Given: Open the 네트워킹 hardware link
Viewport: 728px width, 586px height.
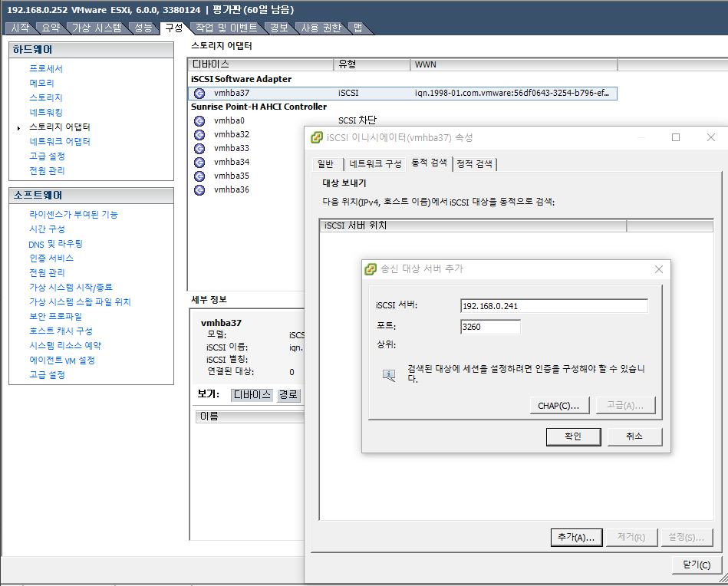Looking at the screenshot, I should pos(46,112).
